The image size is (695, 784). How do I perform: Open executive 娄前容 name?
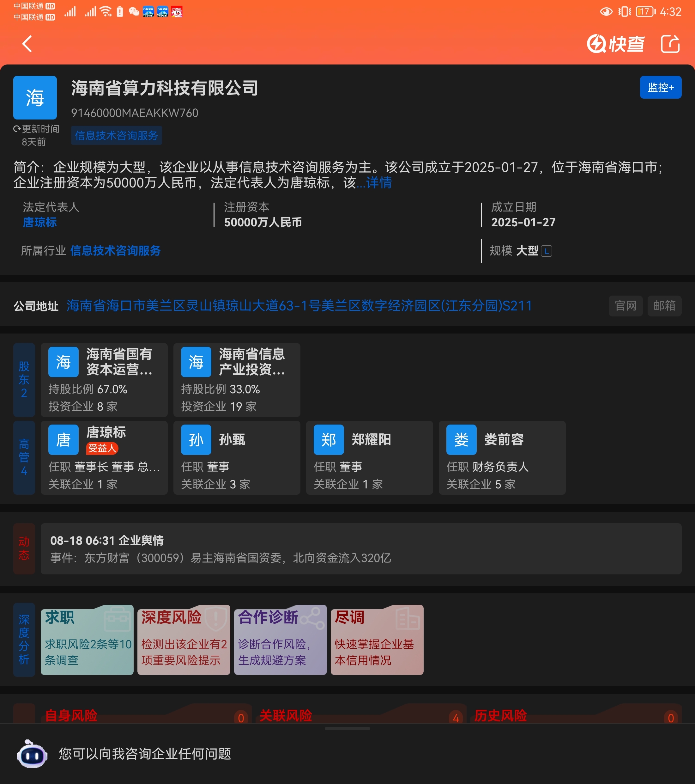point(504,439)
